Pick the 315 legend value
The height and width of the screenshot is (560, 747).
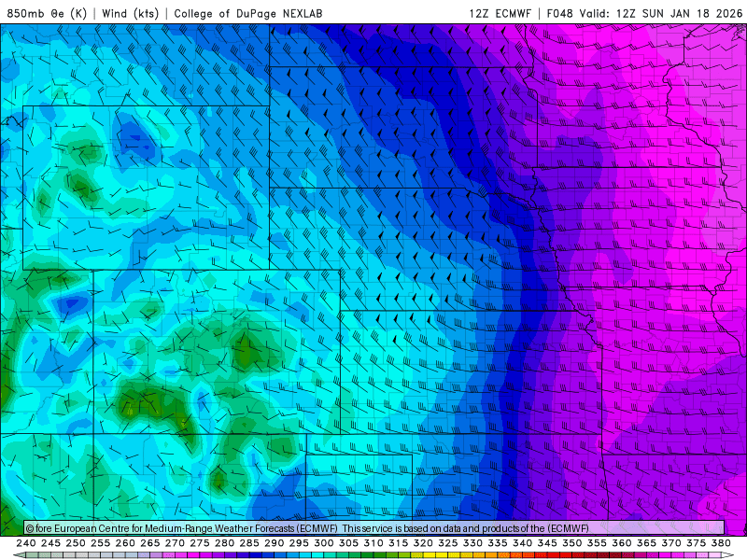[398, 543]
